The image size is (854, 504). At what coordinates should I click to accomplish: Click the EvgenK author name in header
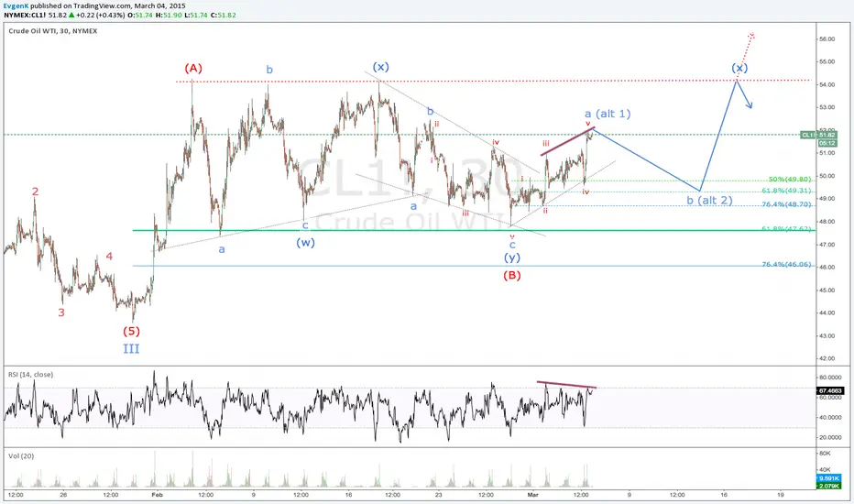coord(16,6)
